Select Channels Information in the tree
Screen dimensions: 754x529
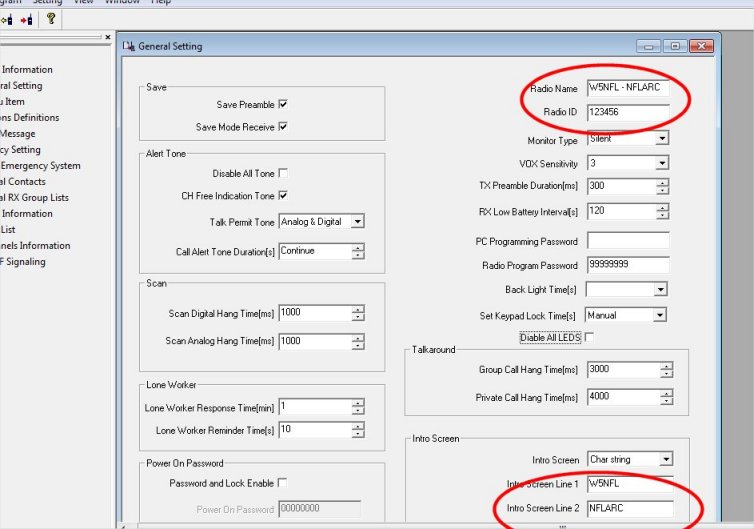pyautogui.click(x=36, y=246)
